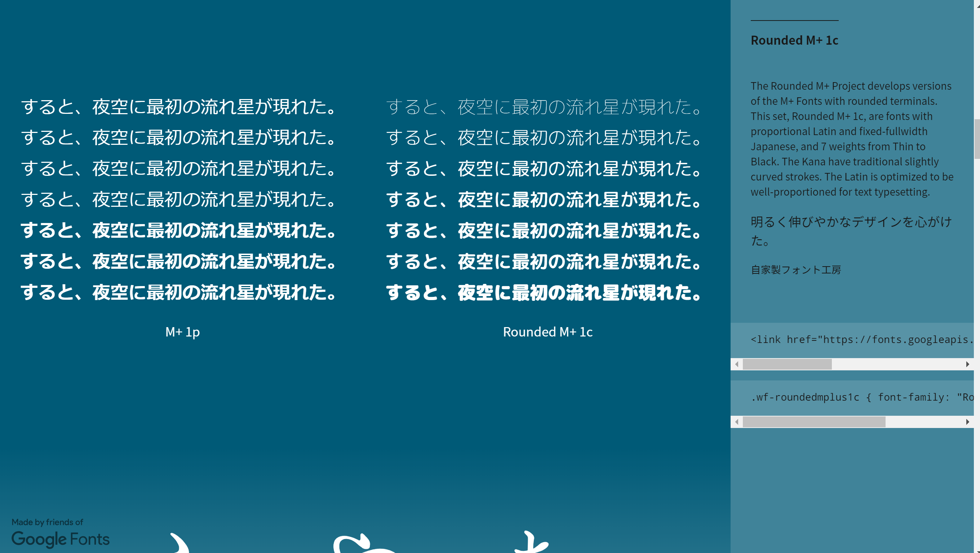Select the Rounded M+ 1c label below the specimens
Image resolution: width=980 pixels, height=553 pixels.
tap(548, 332)
